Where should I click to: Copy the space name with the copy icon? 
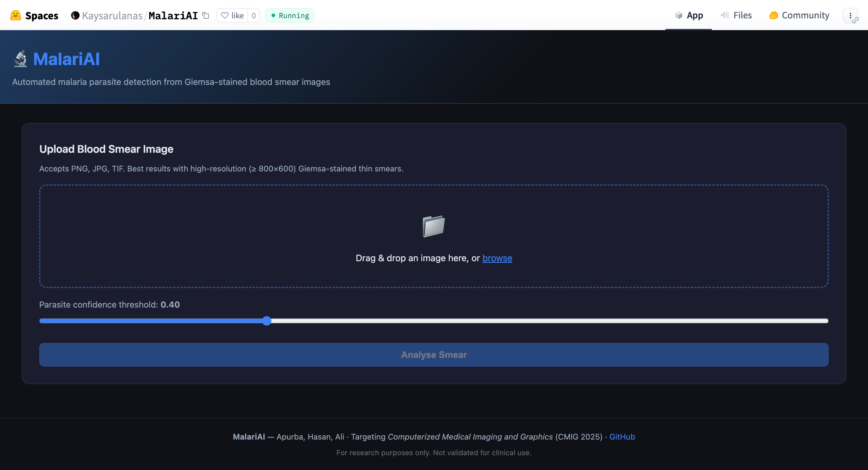pos(206,15)
